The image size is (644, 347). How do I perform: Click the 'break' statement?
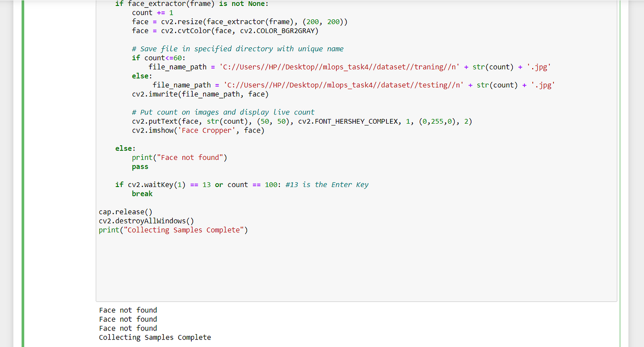click(142, 194)
